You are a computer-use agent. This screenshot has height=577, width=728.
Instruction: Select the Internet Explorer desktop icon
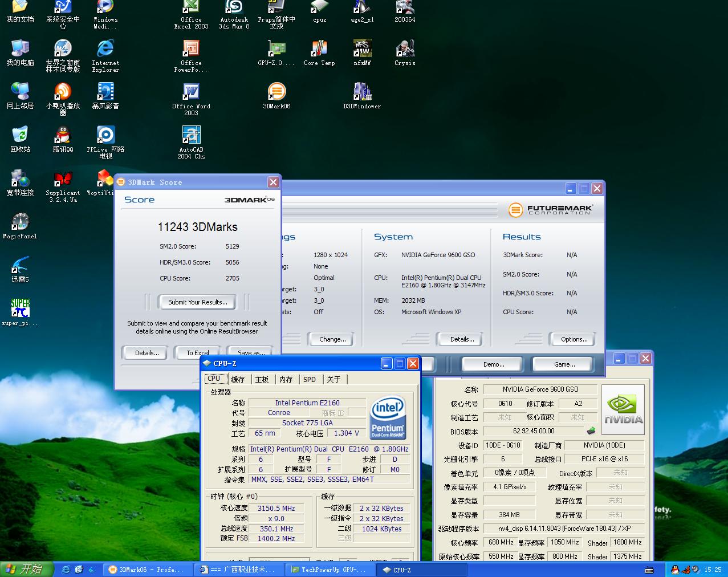105,56
